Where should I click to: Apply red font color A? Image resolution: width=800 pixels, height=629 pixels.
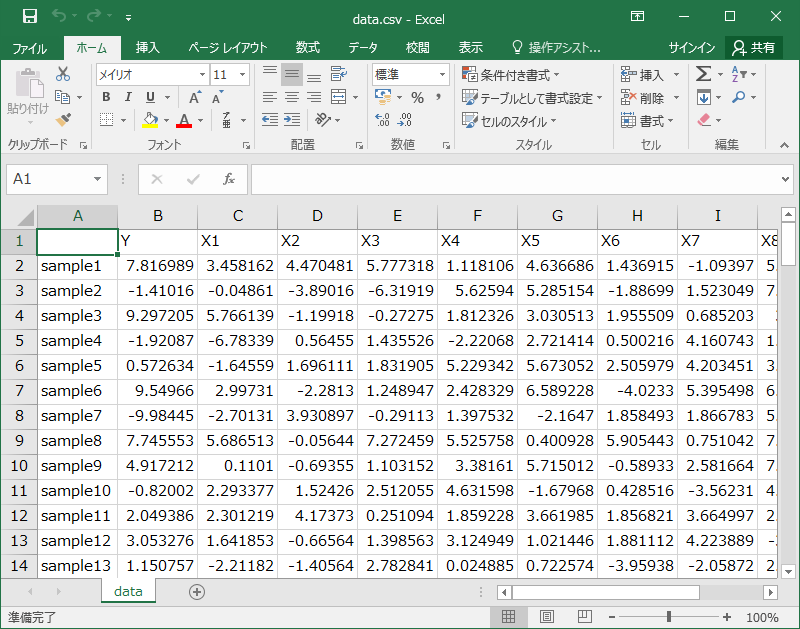point(184,120)
